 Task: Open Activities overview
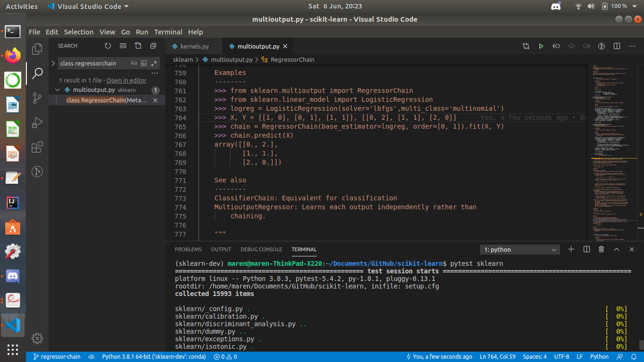(x=22, y=7)
